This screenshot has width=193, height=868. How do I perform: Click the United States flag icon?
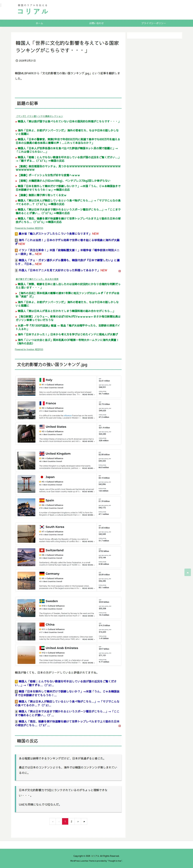pyautogui.click(x=42, y=427)
